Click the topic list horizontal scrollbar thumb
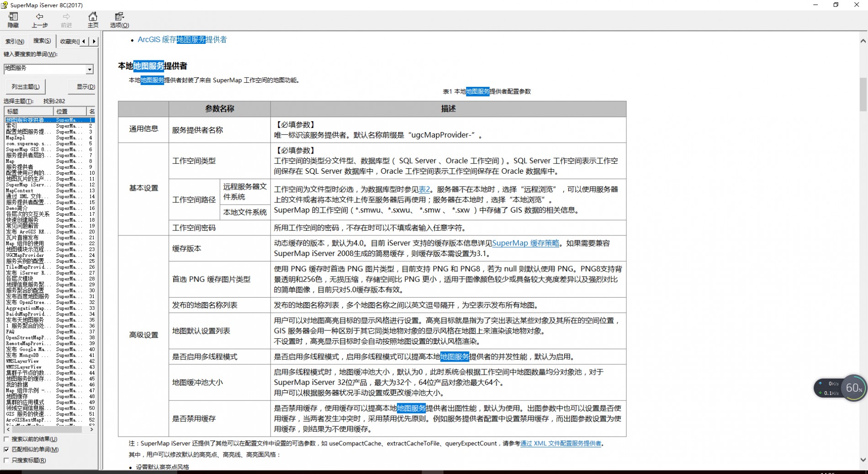Screen dimensions: 868x474 click(47, 430)
